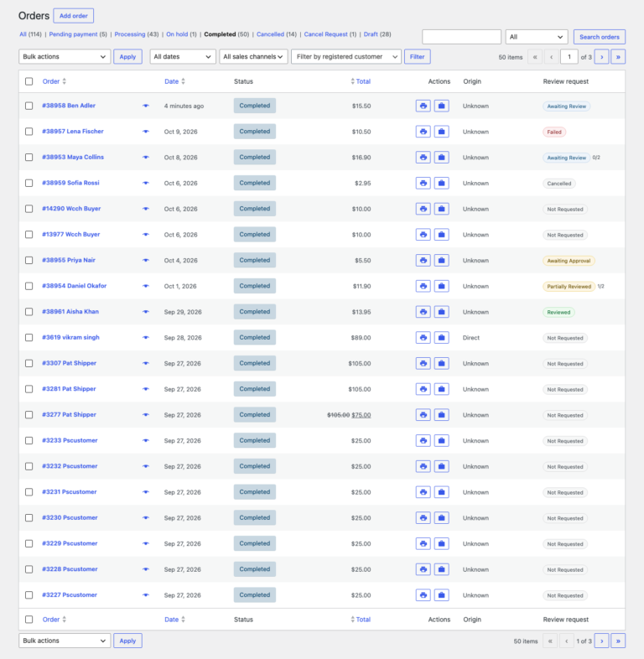Click the briefcase icon for order #38955 Priya Nair
The height and width of the screenshot is (659, 644).
[x=441, y=260]
